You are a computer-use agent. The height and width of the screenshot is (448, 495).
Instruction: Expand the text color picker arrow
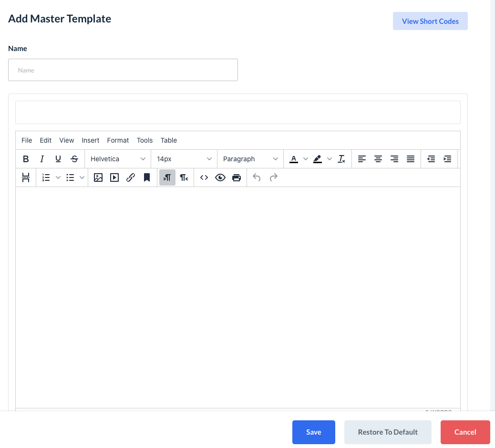[306, 159]
